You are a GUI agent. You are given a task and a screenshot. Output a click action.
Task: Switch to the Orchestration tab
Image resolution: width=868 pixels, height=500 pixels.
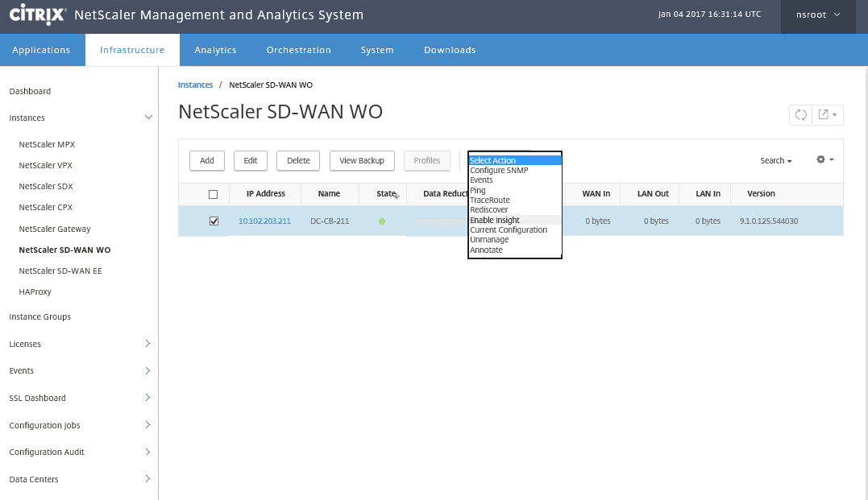click(298, 50)
